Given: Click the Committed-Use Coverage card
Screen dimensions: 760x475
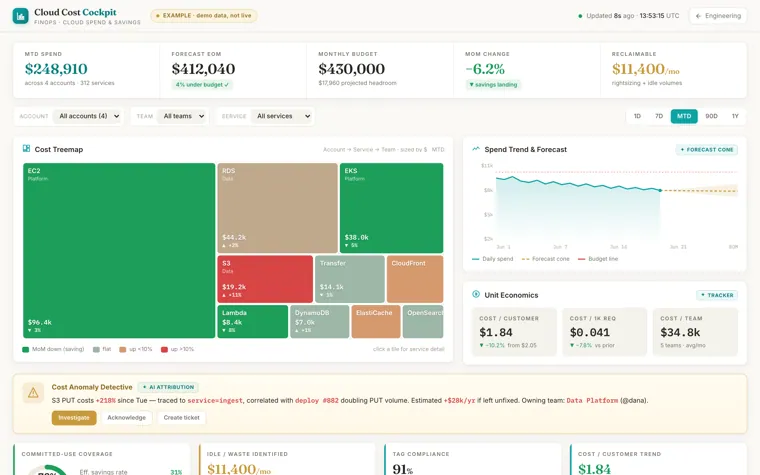Looking at the screenshot, I should [102, 459].
